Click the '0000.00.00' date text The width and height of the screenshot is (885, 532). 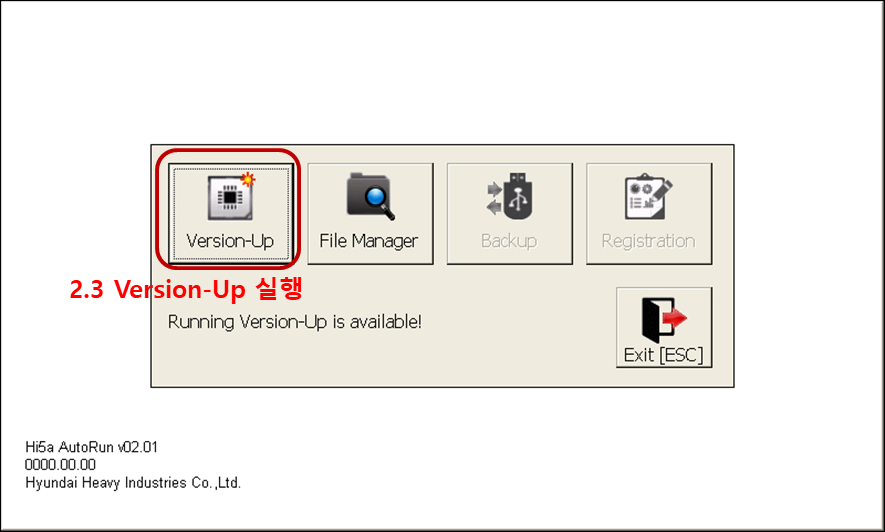(x=60, y=465)
